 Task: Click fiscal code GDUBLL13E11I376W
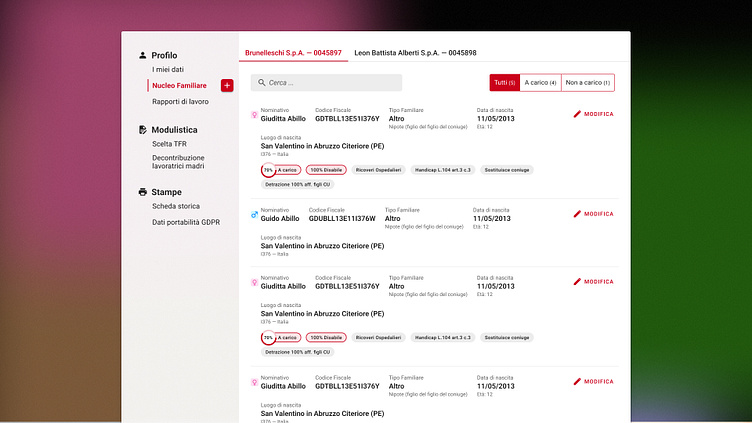342,218
